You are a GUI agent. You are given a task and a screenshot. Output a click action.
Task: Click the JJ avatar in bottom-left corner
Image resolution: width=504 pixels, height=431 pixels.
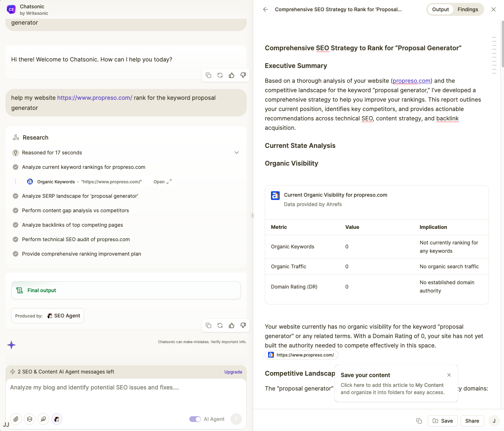click(6, 424)
